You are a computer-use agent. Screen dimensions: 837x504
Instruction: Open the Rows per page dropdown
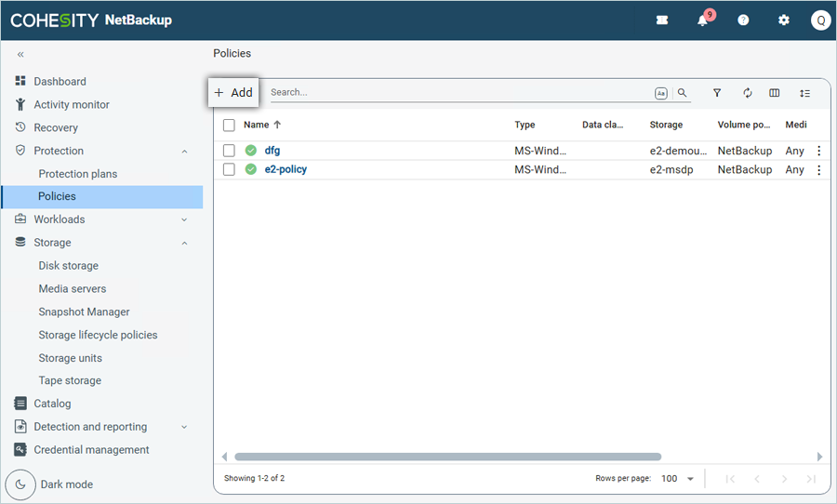pos(678,478)
